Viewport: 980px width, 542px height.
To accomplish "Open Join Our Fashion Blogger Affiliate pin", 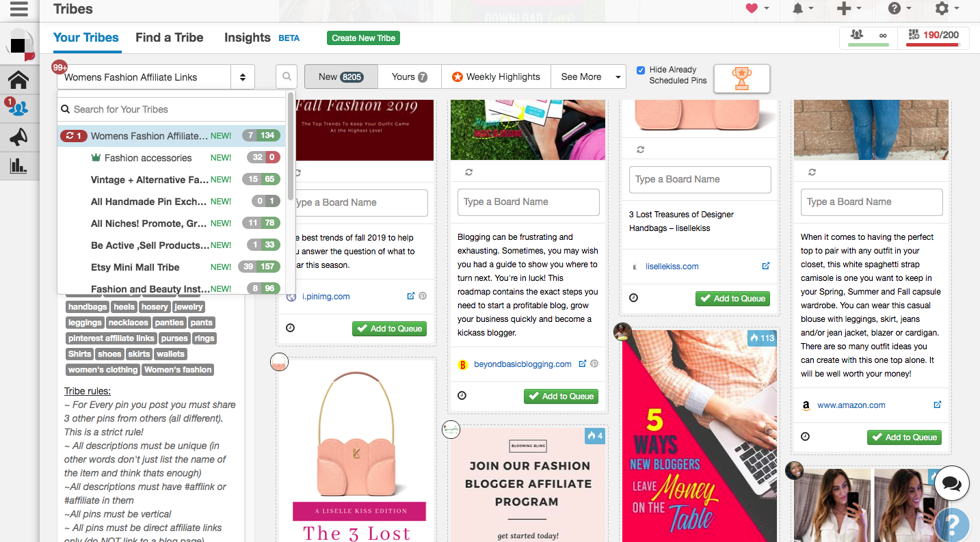I will click(527, 485).
